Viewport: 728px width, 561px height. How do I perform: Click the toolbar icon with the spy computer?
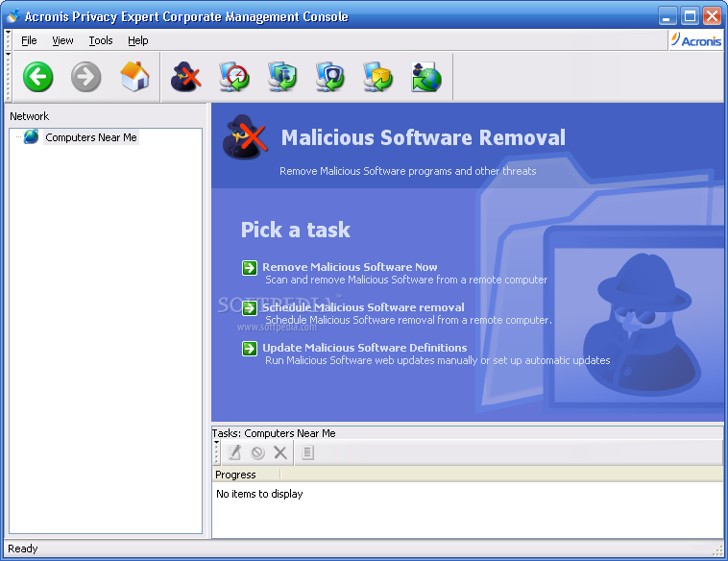click(x=282, y=77)
